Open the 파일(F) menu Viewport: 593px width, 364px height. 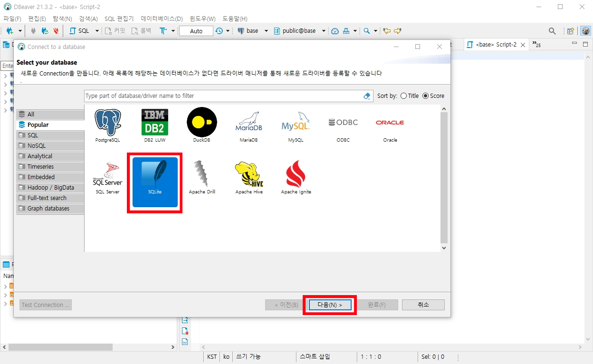click(x=12, y=19)
